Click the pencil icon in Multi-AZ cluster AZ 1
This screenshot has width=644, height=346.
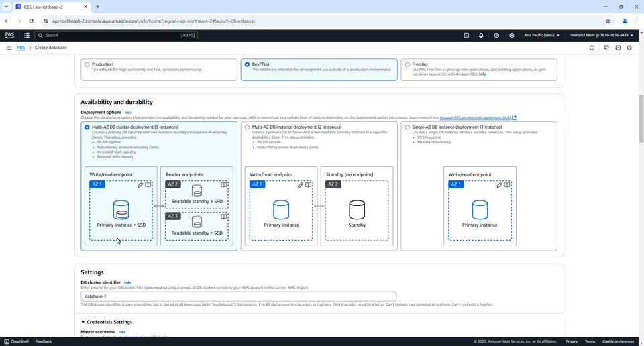tap(140, 185)
